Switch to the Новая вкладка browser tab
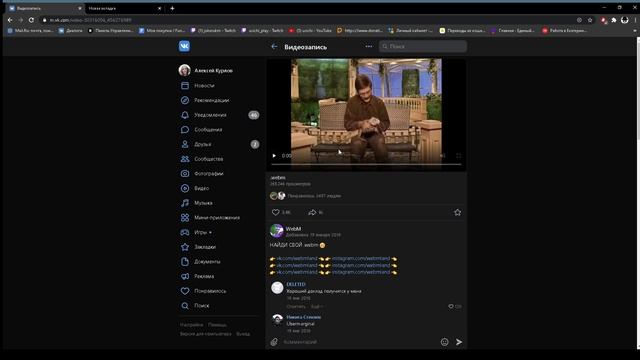 click(x=124, y=8)
